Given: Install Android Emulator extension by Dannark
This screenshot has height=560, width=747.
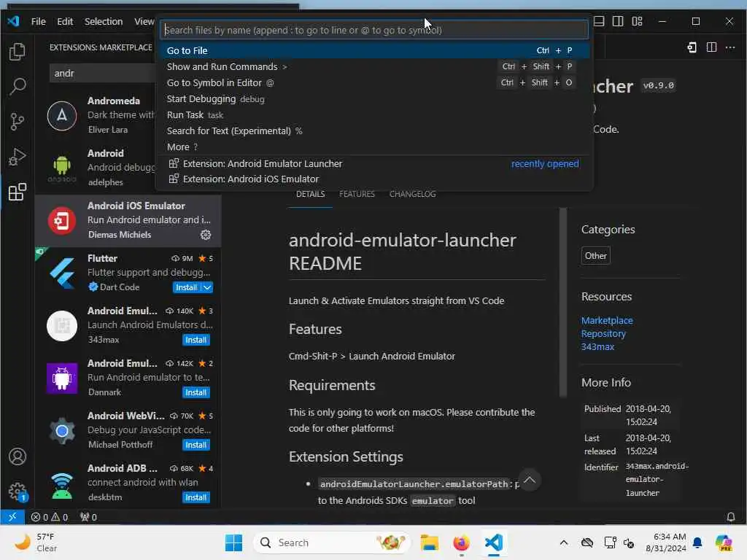Looking at the screenshot, I should tap(196, 392).
